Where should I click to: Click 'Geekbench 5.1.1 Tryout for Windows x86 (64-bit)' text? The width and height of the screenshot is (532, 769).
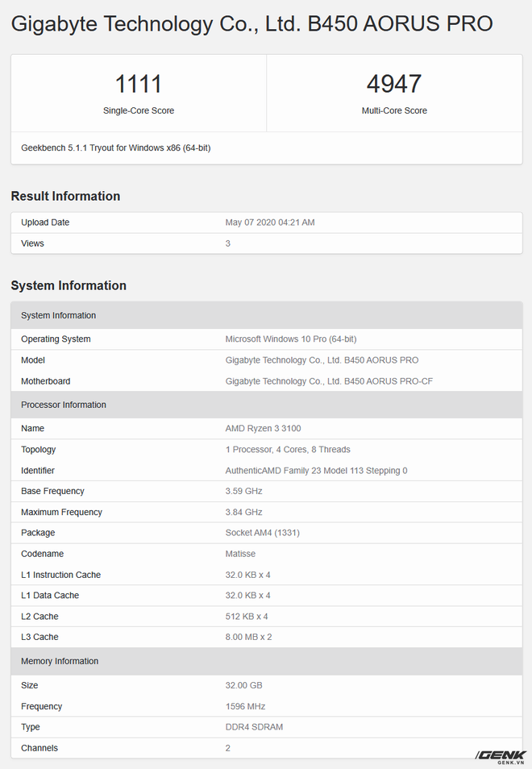[x=116, y=148]
